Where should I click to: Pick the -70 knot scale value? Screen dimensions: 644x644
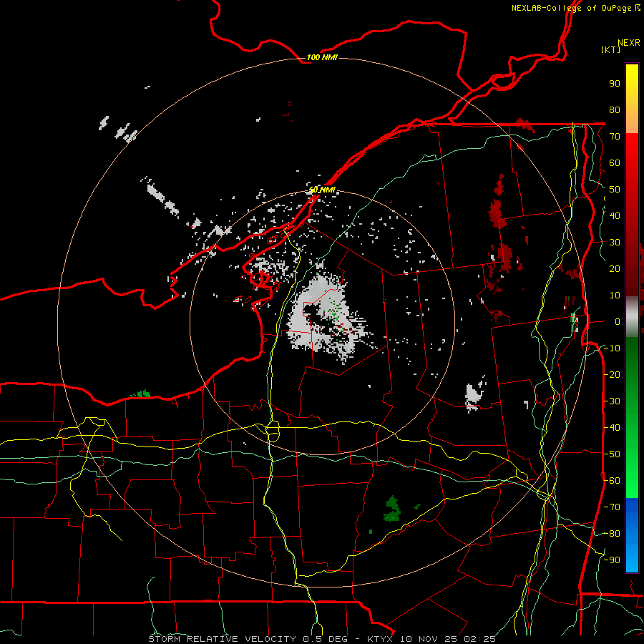[x=612, y=507]
